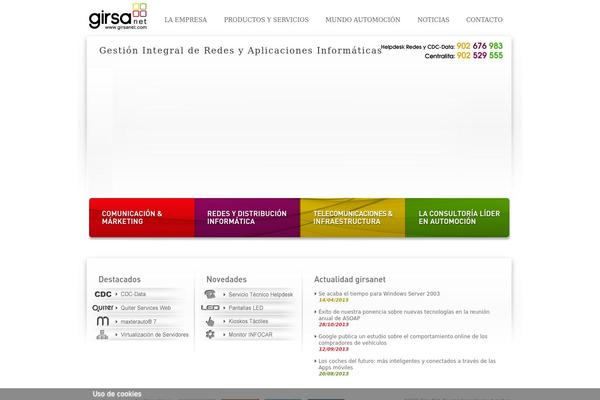Click the CDC logo icon

[x=103, y=294]
